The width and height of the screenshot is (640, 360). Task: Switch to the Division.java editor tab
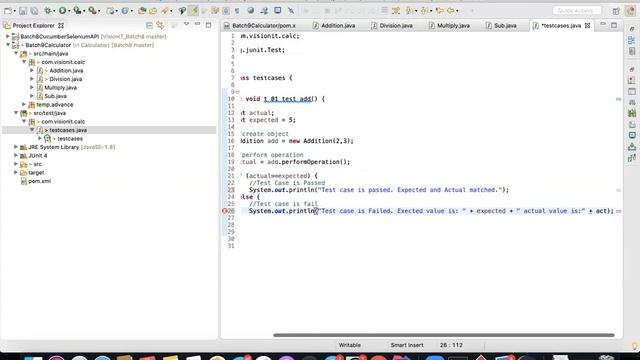tap(392, 25)
